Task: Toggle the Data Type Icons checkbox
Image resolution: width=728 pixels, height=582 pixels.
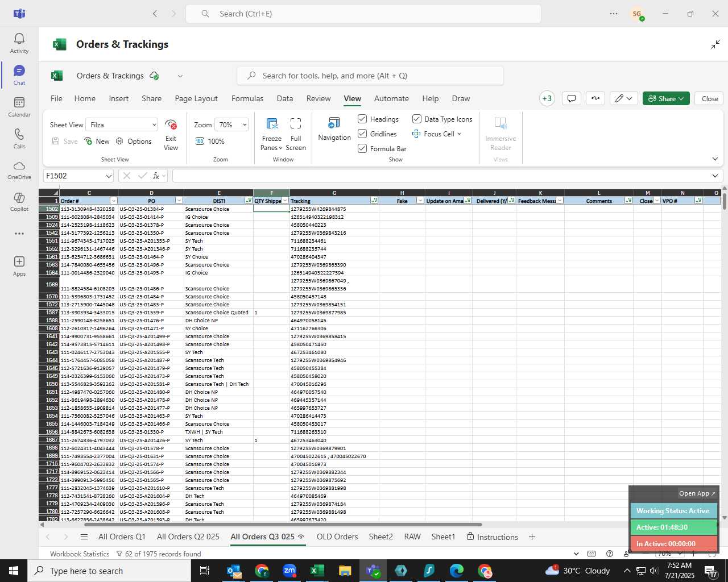Action: click(417, 119)
